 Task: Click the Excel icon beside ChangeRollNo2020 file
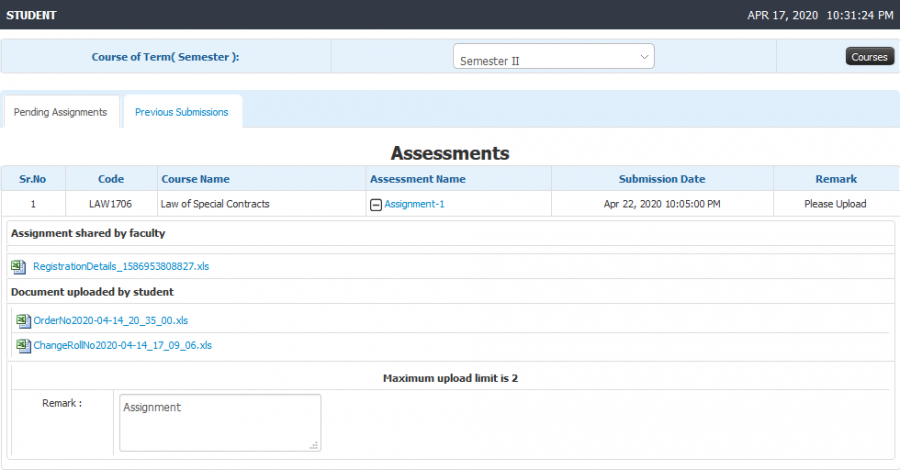[x=24, y=345]
